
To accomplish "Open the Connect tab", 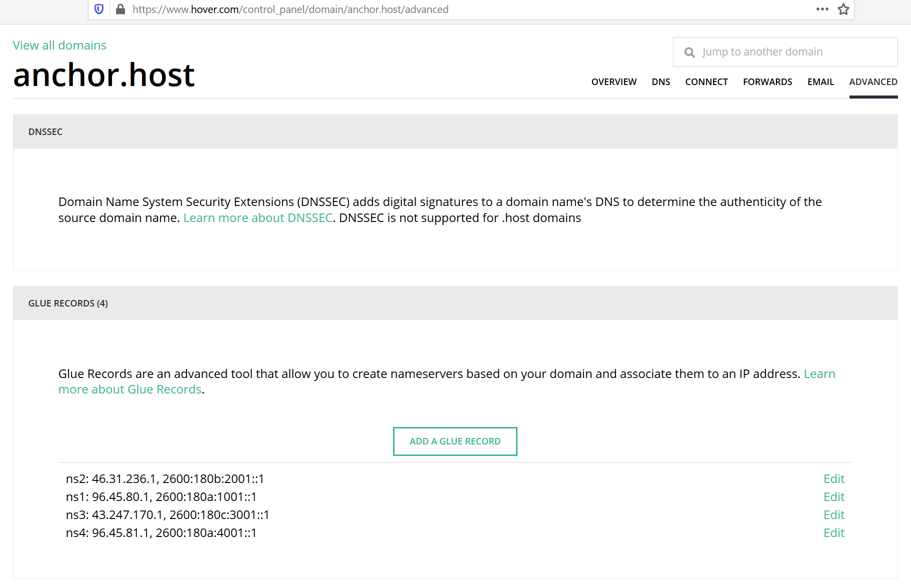I will pyautogui.click(x=706, y=82).
